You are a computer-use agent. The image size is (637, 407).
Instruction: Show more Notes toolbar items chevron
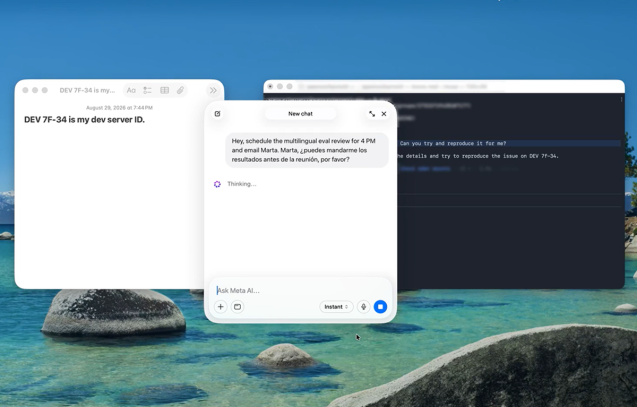click(x=213, y=90)
